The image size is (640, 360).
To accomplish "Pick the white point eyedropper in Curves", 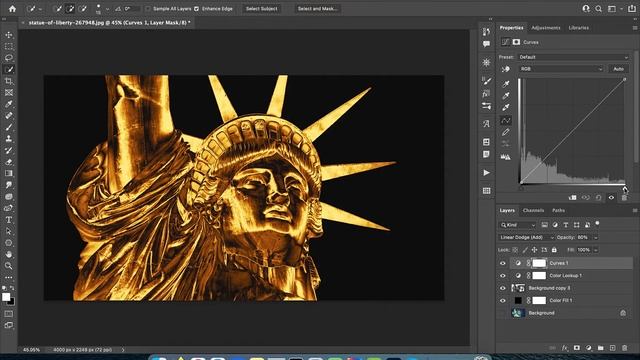I will point(506,107).
